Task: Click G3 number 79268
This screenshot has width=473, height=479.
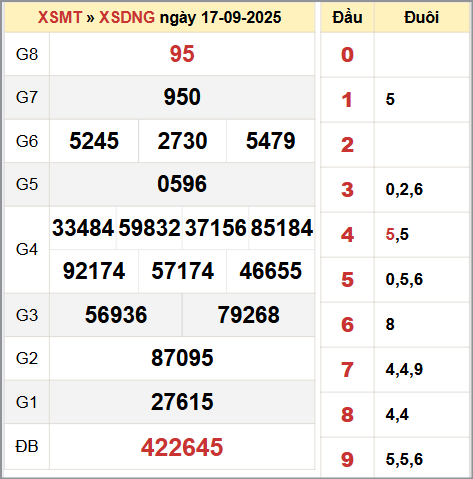Action: (249, 315)
